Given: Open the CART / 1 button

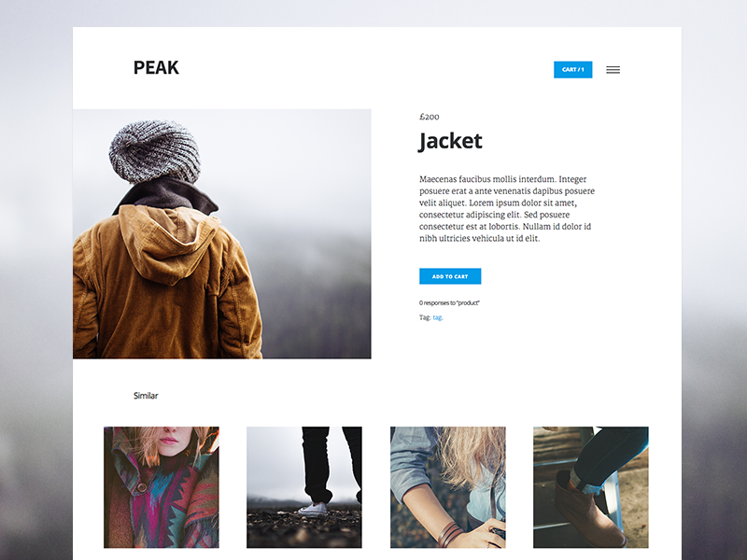Looking at the screenshot, I should click(x=572, y=69).
